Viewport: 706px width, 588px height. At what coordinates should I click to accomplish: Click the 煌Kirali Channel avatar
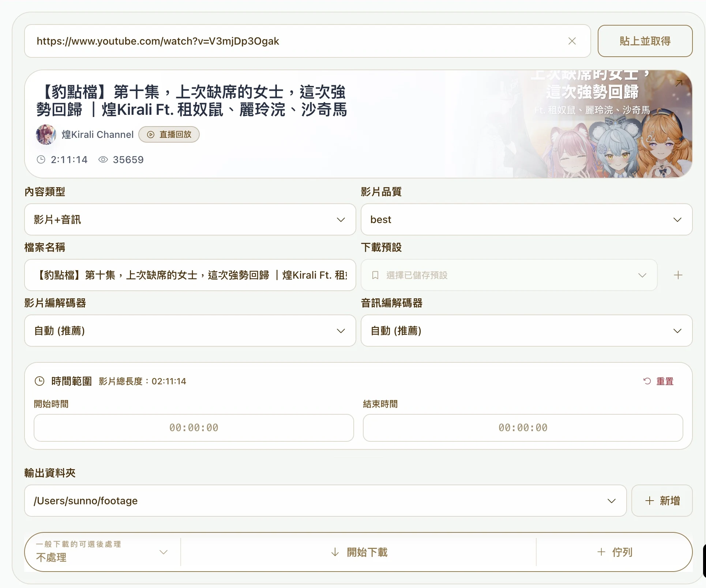(x=46, y=135)
